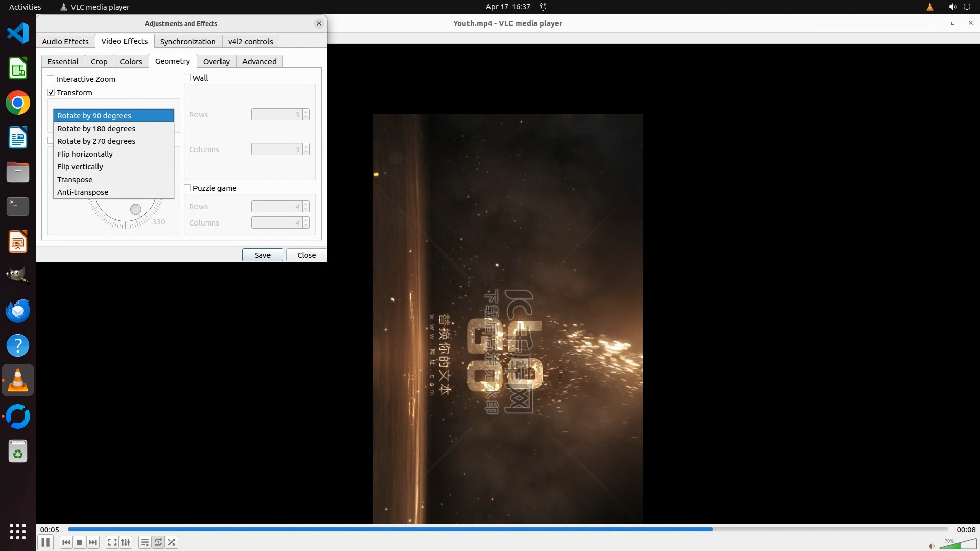Image resolution: width=980 pixels, height=551 pixels.
Task: Show the playlist view
Action: click(x=145, y=542)
